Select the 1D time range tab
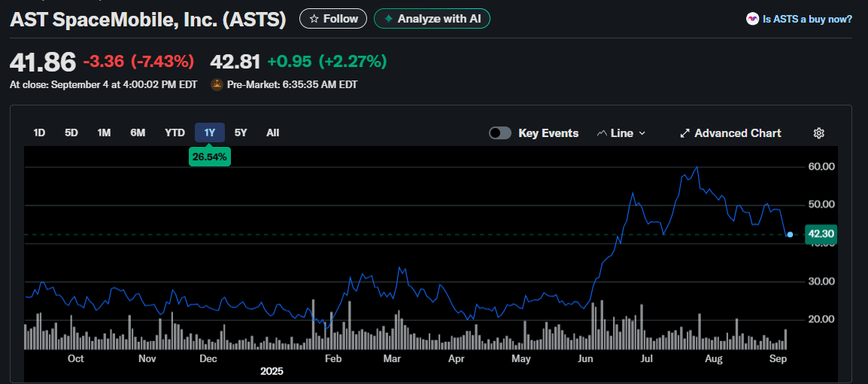The height and width of the screenshot is (384, 868). [x=39, y=133]
